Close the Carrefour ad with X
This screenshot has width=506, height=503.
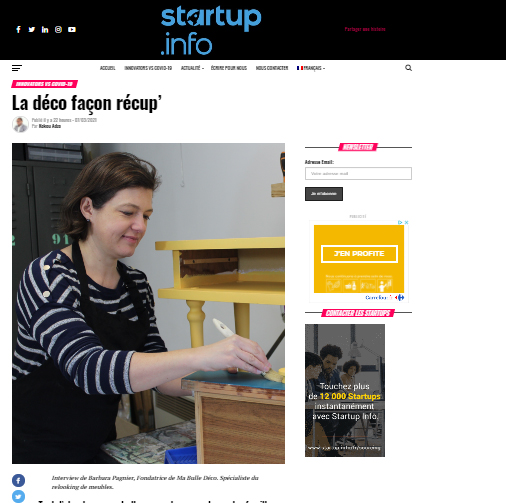pos(406,222)
